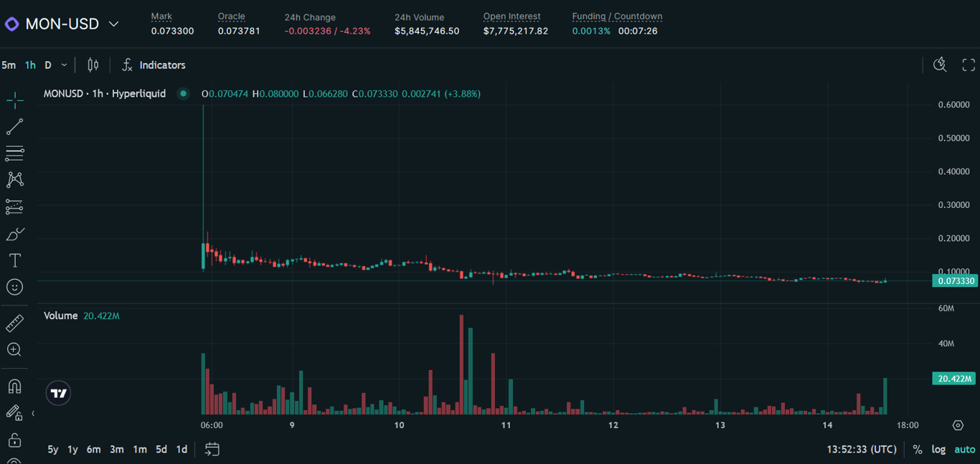980x464 pixels.
Task: Switch to the 5m timeframe
Action: 9,65
